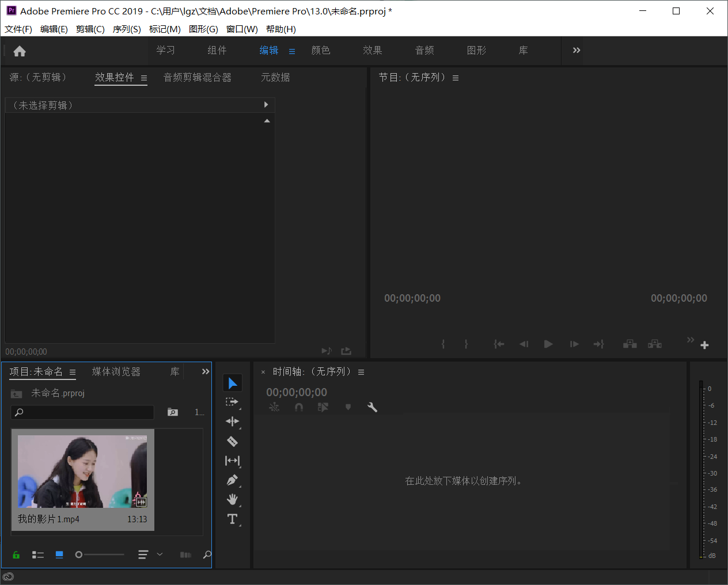The image size is (728, 585).
Task: Open the 文件(F) menu
Action: tap(18, 29)
